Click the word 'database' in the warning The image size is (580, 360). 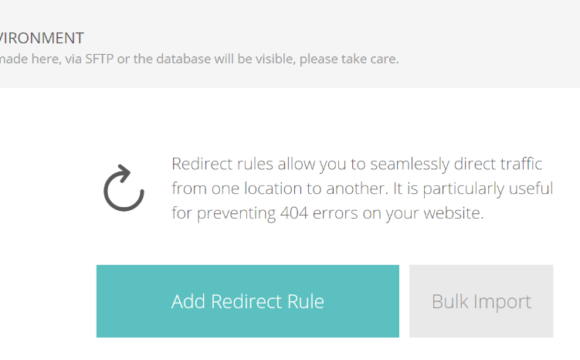183,59
